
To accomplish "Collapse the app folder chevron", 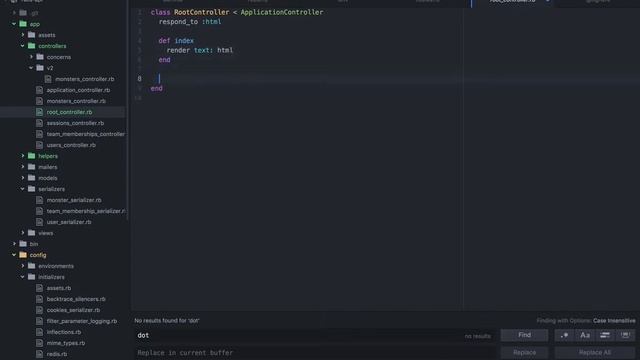I will pos(14,24).
